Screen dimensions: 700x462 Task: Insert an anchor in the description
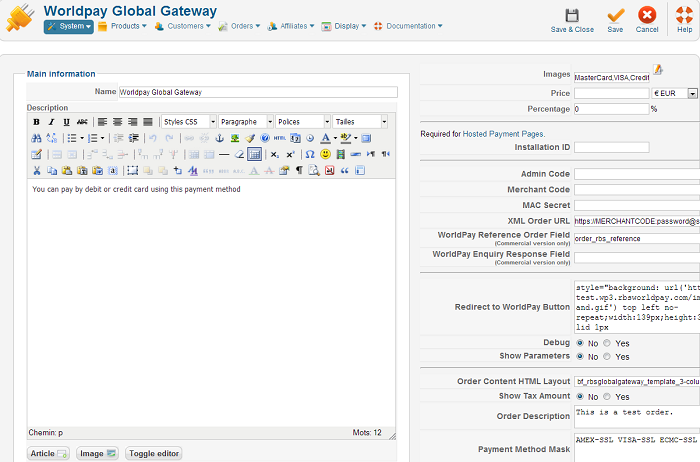point(219,138)
